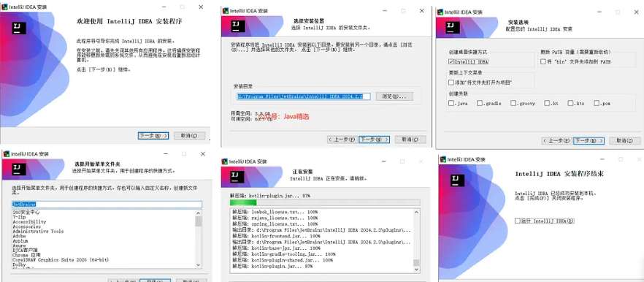Click the folder list scrollbar up arrow
This screenshot has width=644, height=282.
(199, 213)
